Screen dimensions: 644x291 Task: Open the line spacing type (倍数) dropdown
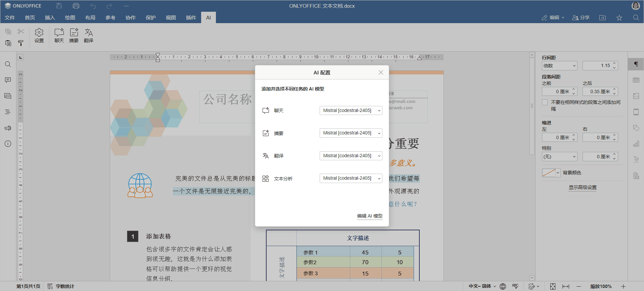click(559, 66)
